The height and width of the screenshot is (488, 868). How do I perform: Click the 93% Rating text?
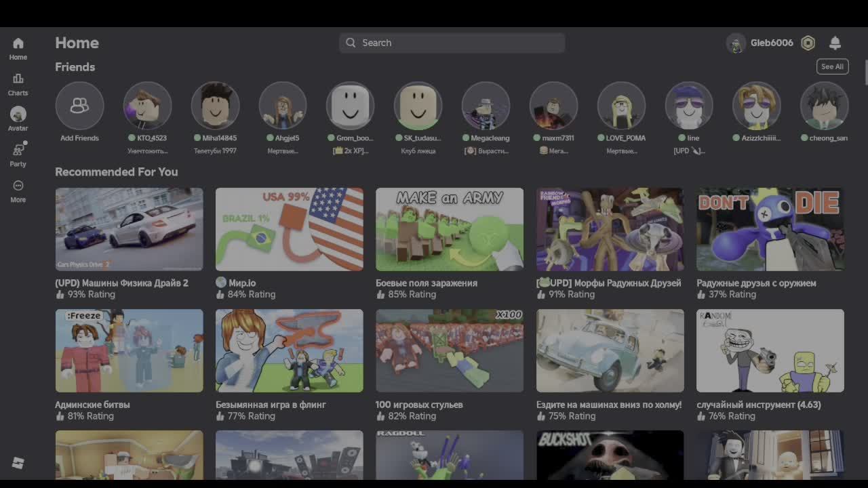[91, 294]
